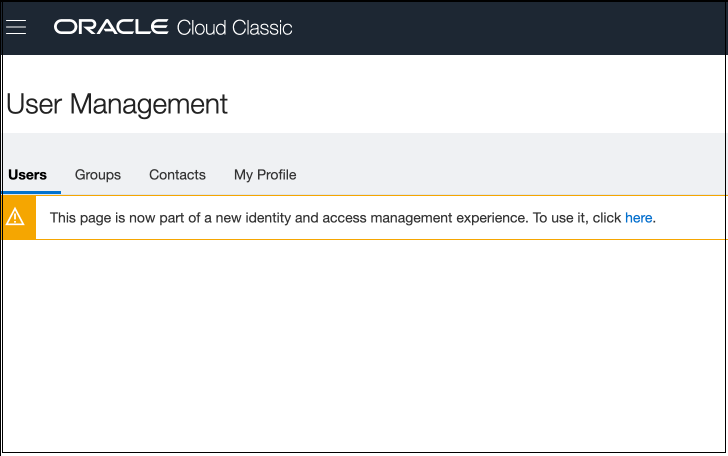Image resolution: width=728 pixels, height=456 pixels.
Task: Click the 'Cloud Classic' product name
Action: point(234,27)
